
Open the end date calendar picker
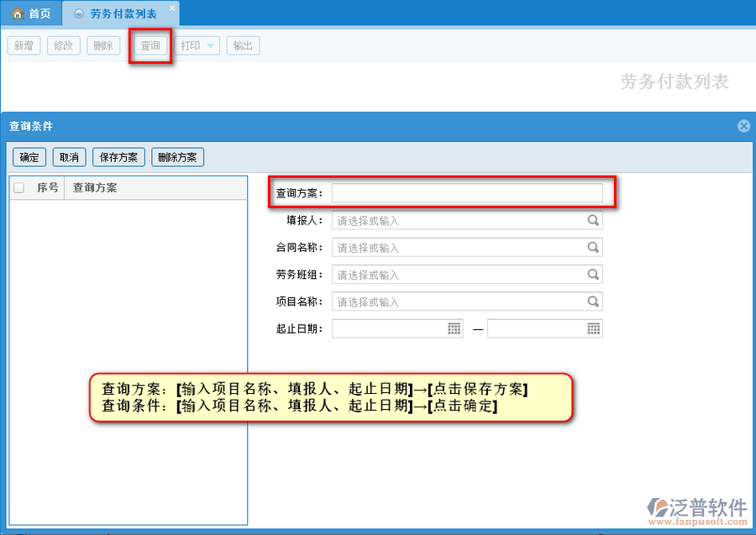(x=593, y=328)
